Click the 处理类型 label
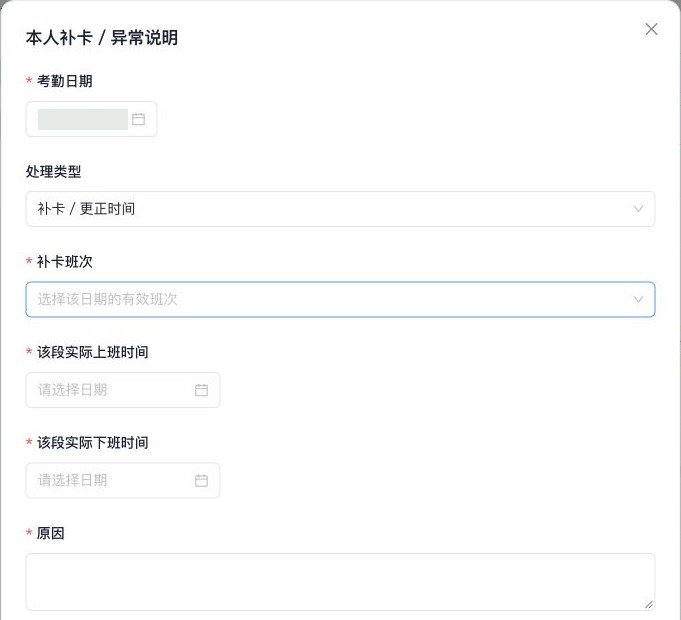Image resolution: width=681 pixels, height=620 pixels. click(x=53, y=171)
